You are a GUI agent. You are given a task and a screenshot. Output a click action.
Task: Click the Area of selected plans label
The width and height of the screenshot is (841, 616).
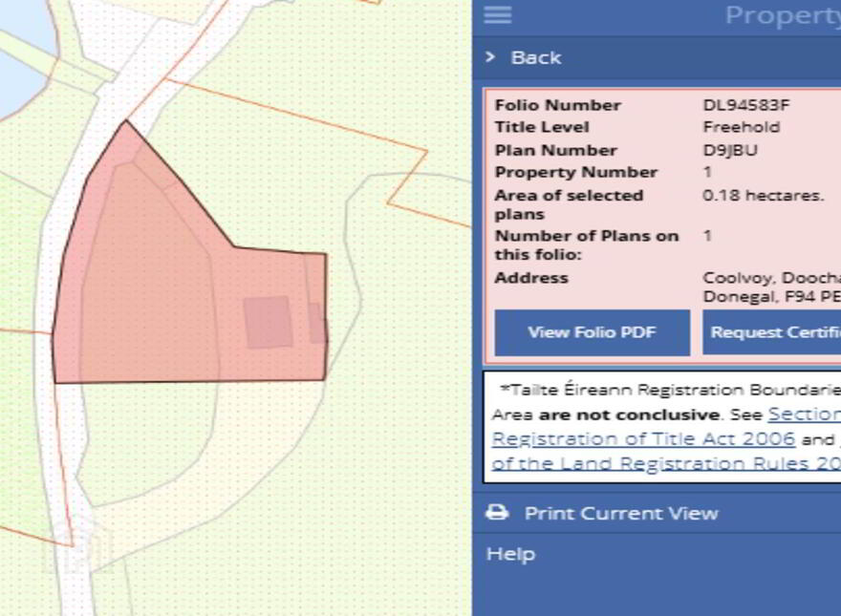[569, 204]
